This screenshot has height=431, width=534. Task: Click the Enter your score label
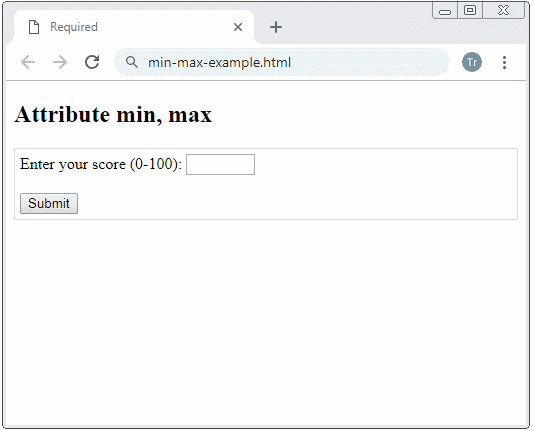[x=101, y=164]
